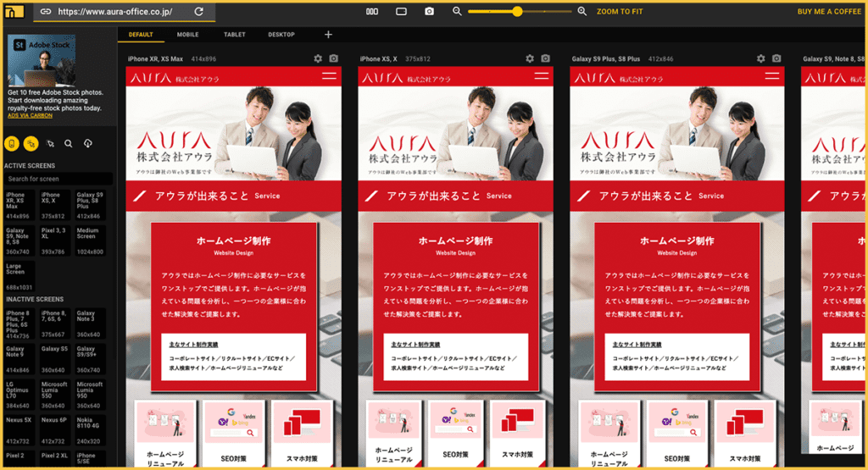
Task: Click the Search for screen input field
Action: tap(58, 179)
